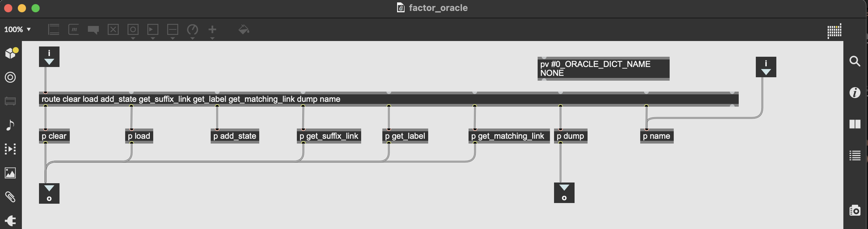Toggle the grid icon at top right
This screenshot has height=229, width=868.
[x=834, y=31]
